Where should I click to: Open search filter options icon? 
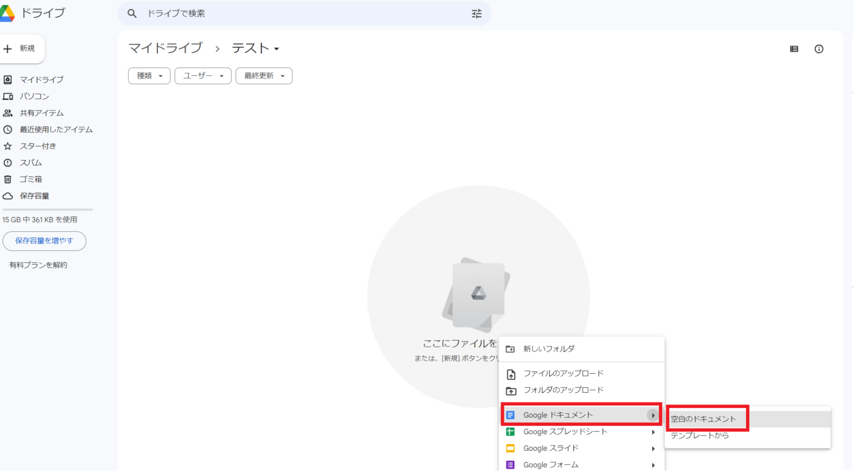[476, 14]
